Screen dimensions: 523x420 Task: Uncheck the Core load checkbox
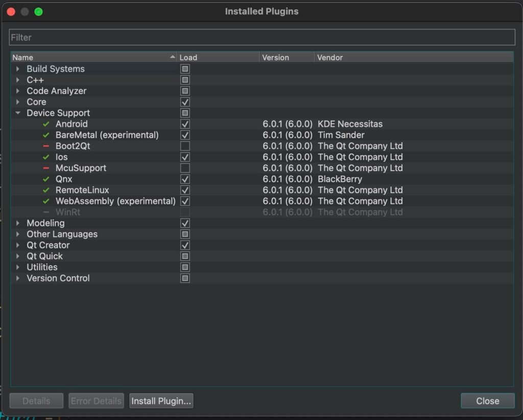185,102
